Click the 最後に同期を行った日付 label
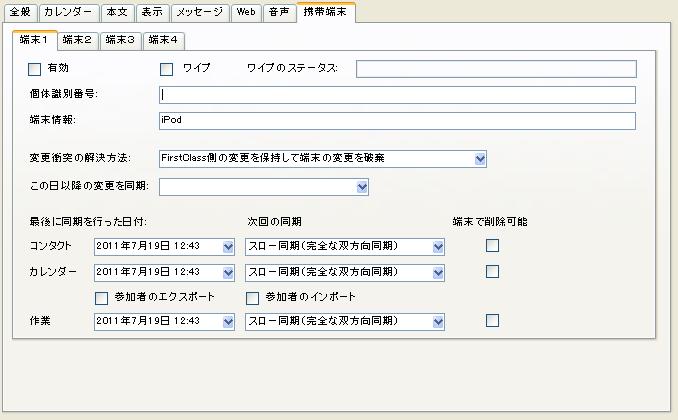Image resolution: width=678 pixels, height=420 pixels. point(88,222)
